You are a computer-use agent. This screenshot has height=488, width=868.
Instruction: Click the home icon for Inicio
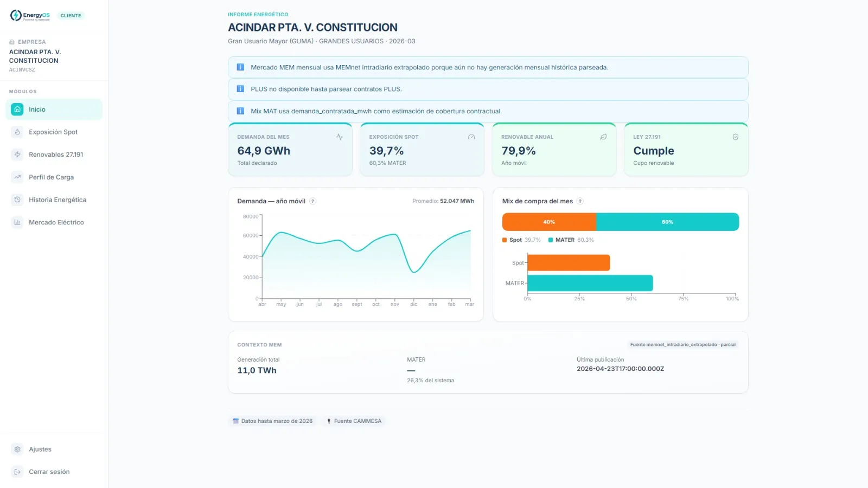(17, 110)
